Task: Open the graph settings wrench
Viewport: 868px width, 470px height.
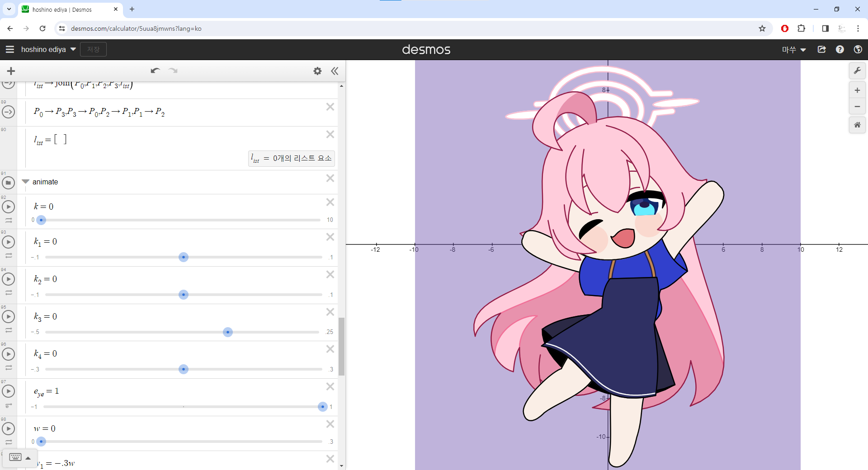Action: (857, 71)
